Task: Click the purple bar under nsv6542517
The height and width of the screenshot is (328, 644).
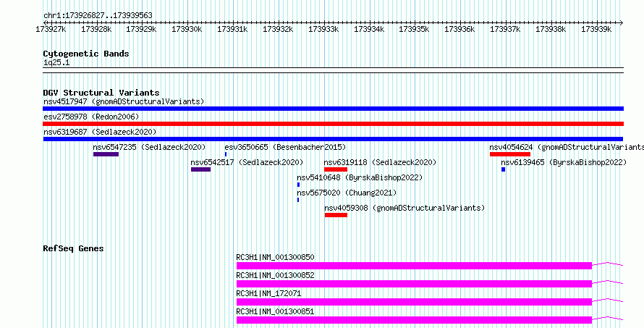Action: point(201,169)
